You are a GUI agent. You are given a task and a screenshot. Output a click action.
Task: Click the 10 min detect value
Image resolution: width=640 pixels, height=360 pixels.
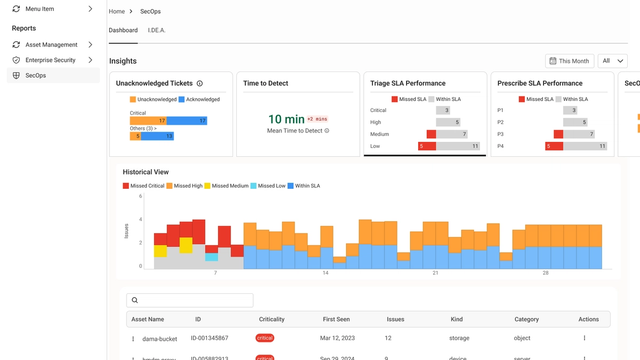[x=286, y=119]
